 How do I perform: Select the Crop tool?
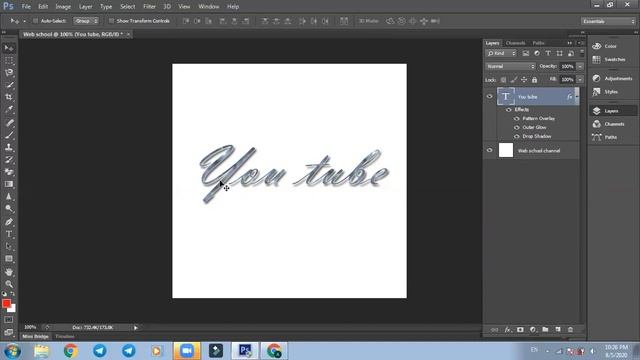click(9, 97)
